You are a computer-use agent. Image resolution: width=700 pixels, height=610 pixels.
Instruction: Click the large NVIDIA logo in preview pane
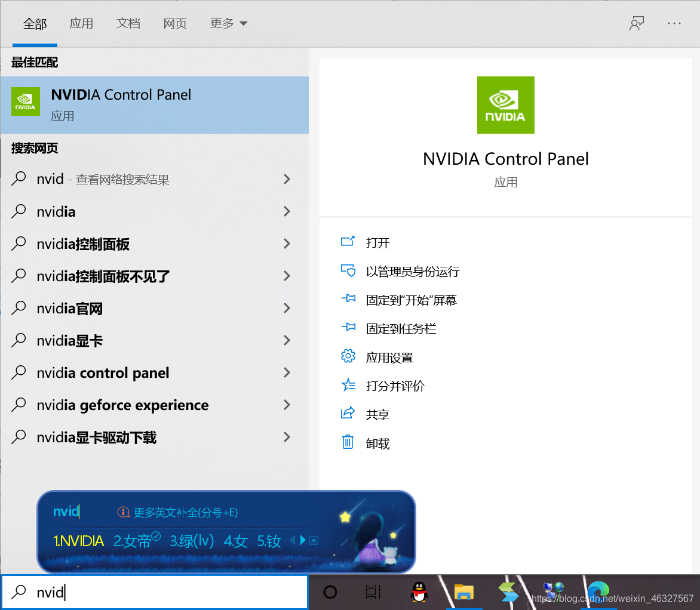click(x=505, y=105)
